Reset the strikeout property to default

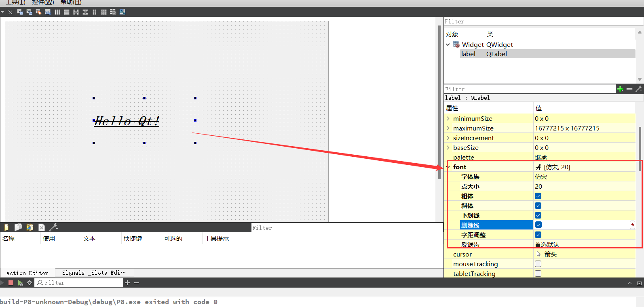[632, 225]
